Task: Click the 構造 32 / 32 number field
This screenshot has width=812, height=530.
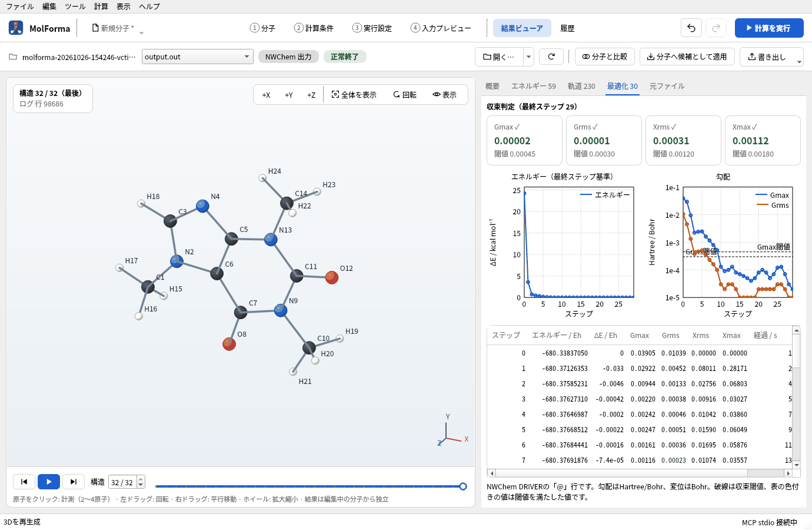Action: [122, 482]
